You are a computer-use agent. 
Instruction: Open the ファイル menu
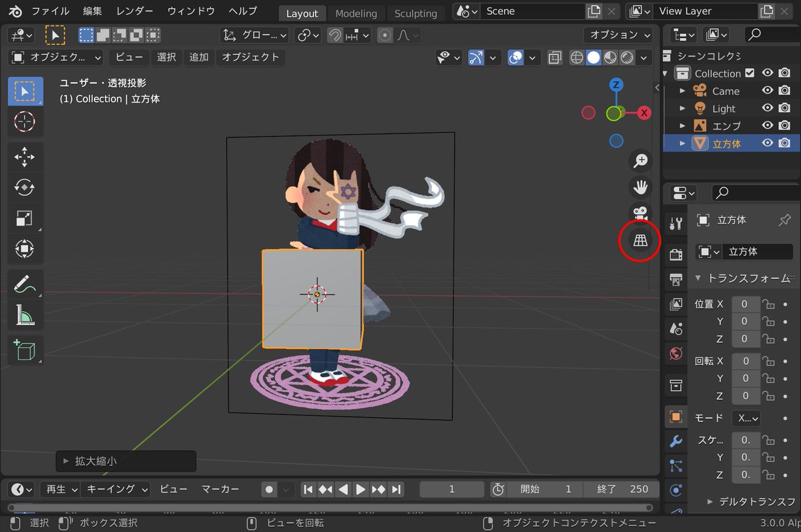click(50, 11)
